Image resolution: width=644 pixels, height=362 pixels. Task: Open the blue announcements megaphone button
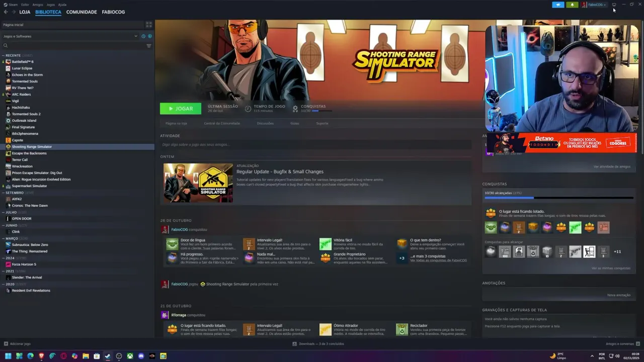point(558,5)
